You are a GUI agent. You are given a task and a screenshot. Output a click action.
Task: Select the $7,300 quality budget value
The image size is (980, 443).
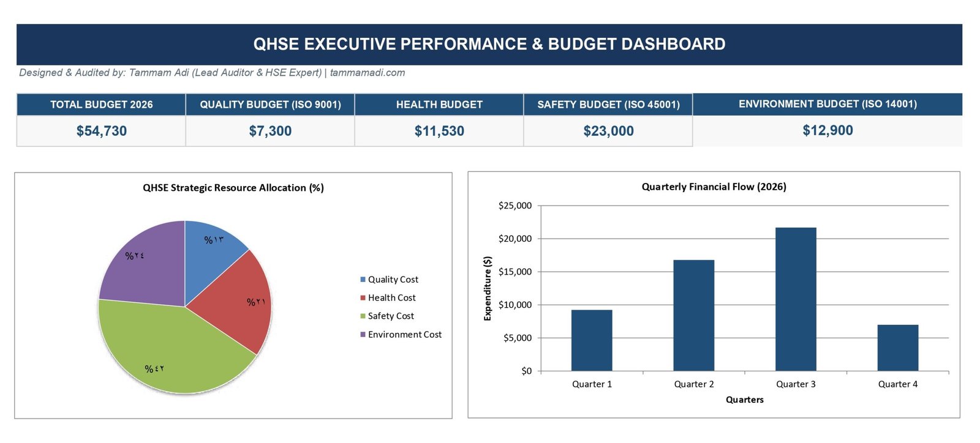pos(270,131)
